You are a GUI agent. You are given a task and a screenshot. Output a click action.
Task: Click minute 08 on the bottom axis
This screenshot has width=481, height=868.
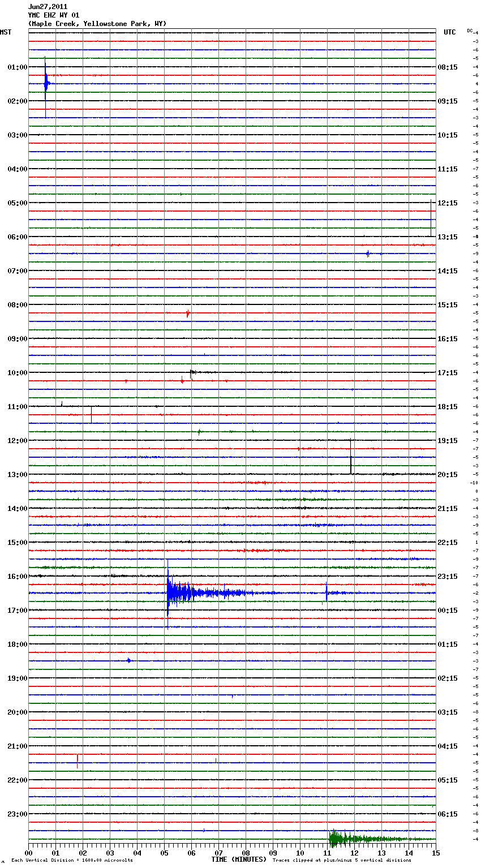(x=246, y=853)
